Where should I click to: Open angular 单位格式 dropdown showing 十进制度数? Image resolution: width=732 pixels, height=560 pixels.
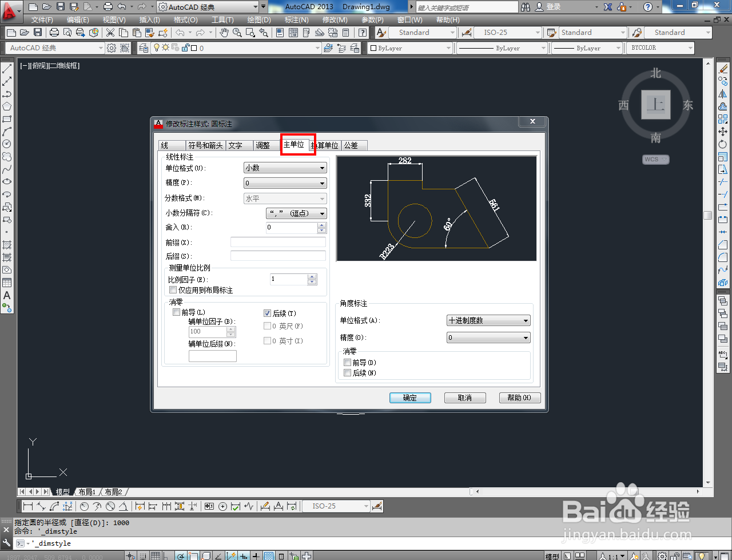coord(488,320)
